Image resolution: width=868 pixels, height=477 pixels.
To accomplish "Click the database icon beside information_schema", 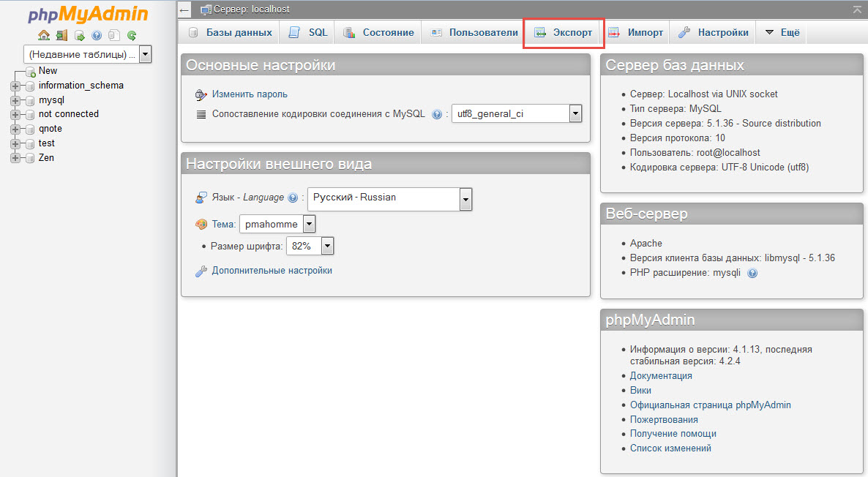I will tap(30, 86).
